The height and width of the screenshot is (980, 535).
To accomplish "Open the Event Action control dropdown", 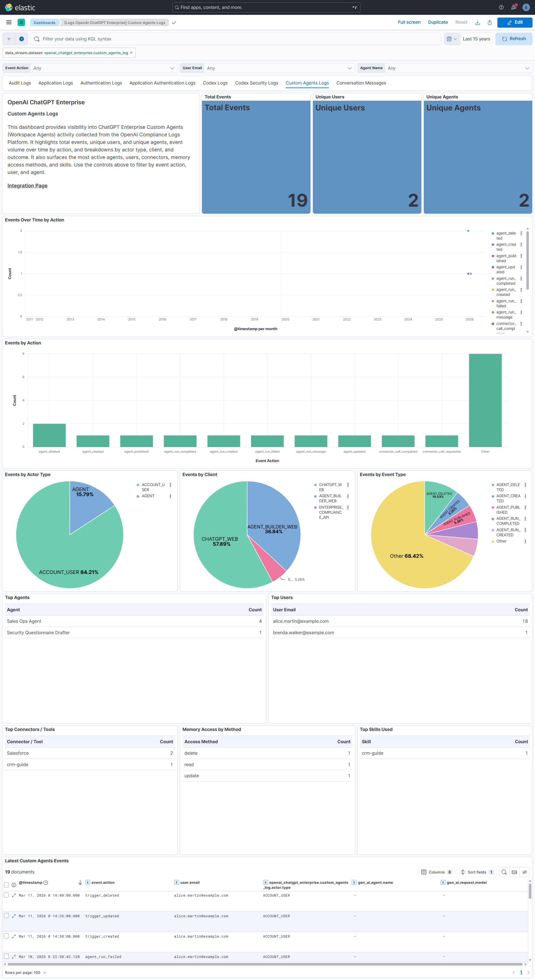I will pos(104,68).
